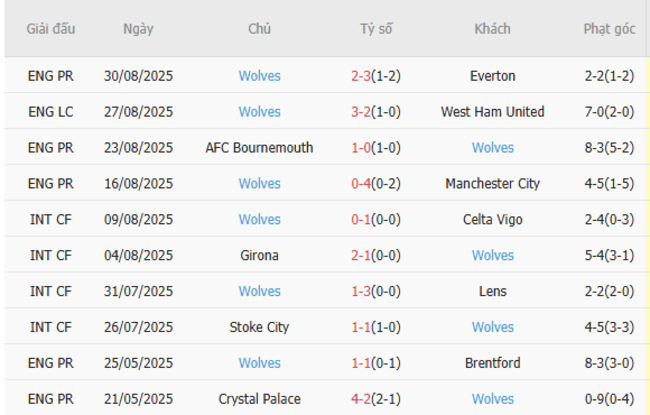
Task: Select the Lens away team
Action: coord(492,292)
